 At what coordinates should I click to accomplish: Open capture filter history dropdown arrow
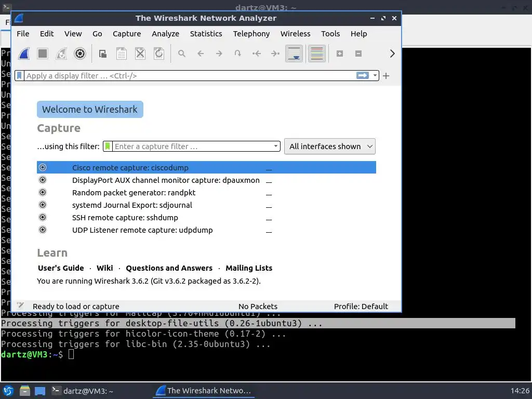[x=276, y=146]
